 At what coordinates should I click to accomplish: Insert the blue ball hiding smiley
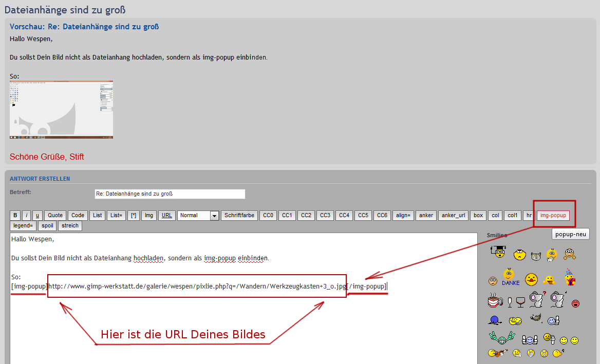pyautogui.click(x=495, y=320)
